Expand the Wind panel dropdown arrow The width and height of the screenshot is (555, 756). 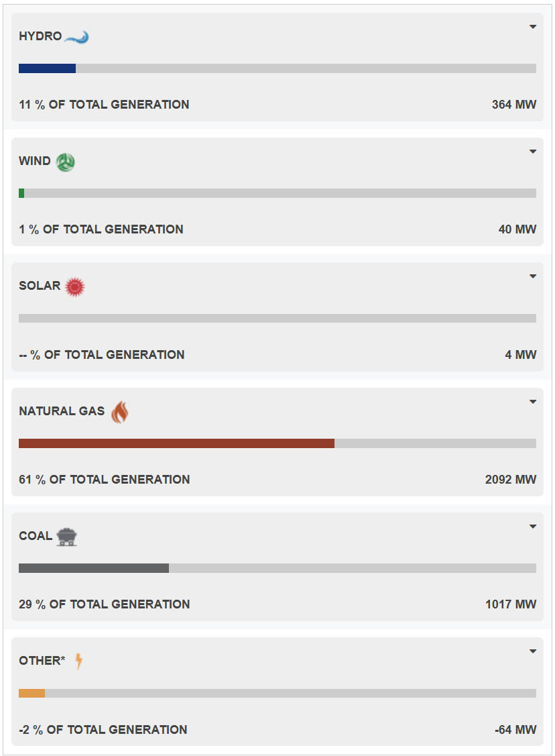[533, 152]
